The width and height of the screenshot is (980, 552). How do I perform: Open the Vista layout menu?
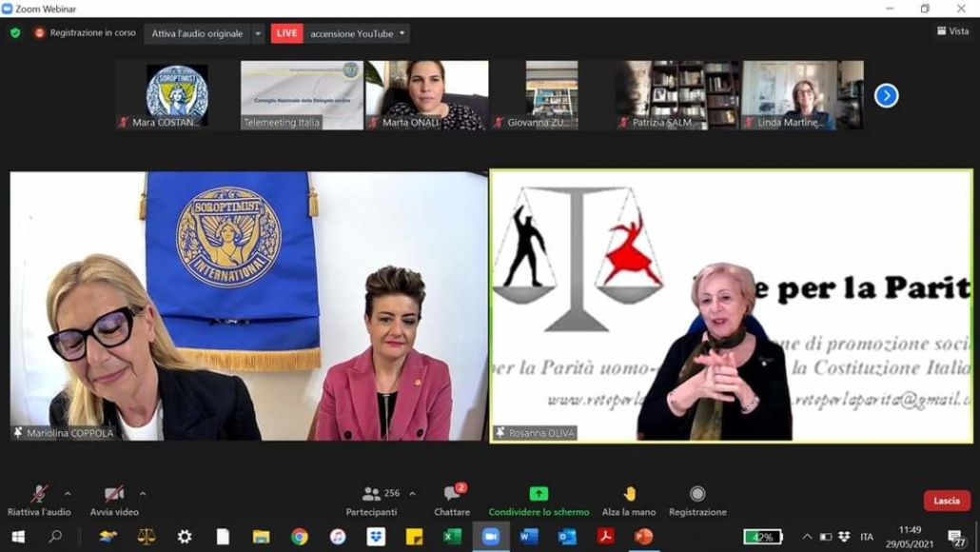point(952,31)
